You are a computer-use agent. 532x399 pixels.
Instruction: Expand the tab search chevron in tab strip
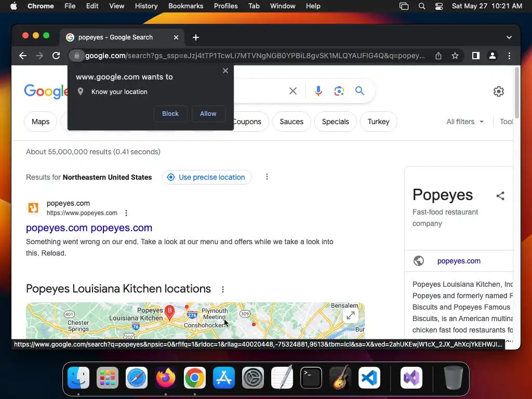point(509,37)
